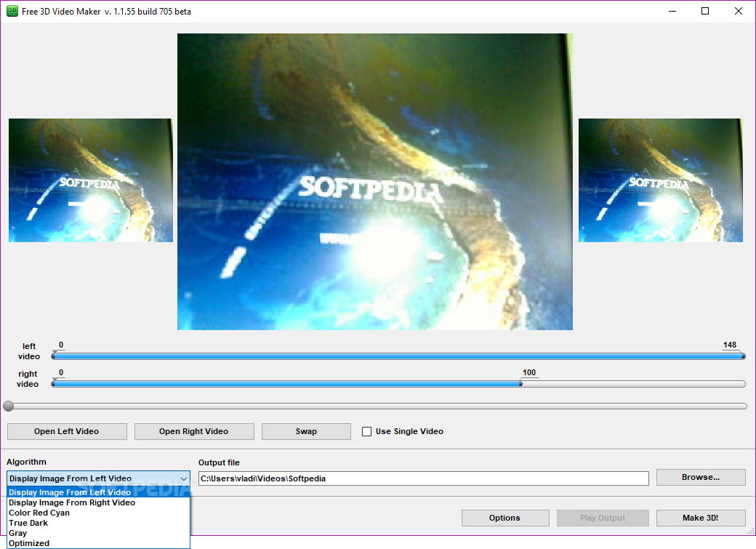This screenshot has height=549, width=756.
Task: Expand the Algorithm combo box arrow
Action: pyautogui.click(x=184, y=478)
